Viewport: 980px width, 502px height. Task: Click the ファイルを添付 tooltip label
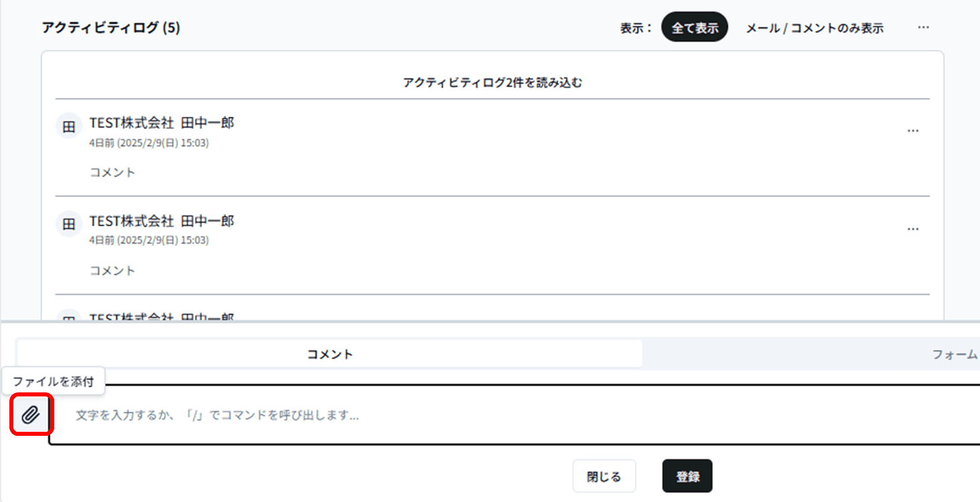[54, 380]
